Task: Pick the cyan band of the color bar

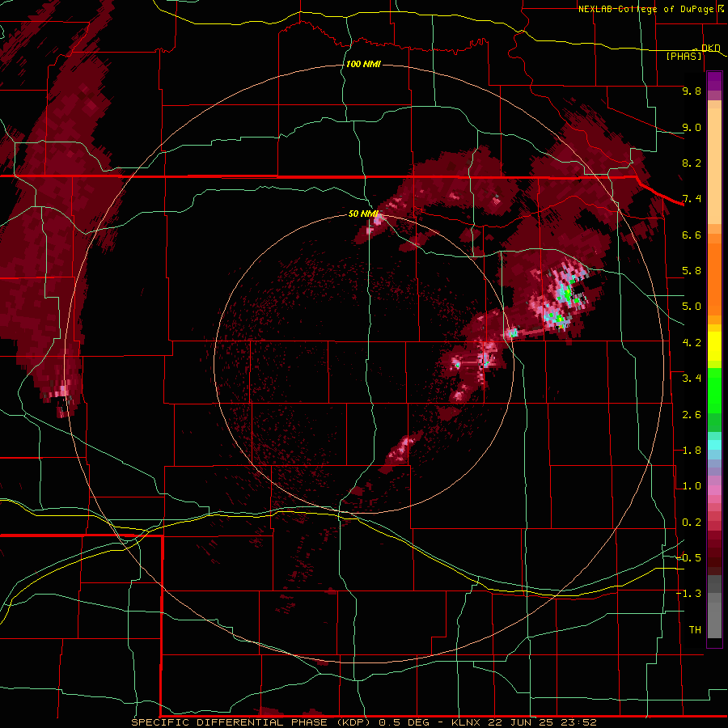Action: pos(714,445)
